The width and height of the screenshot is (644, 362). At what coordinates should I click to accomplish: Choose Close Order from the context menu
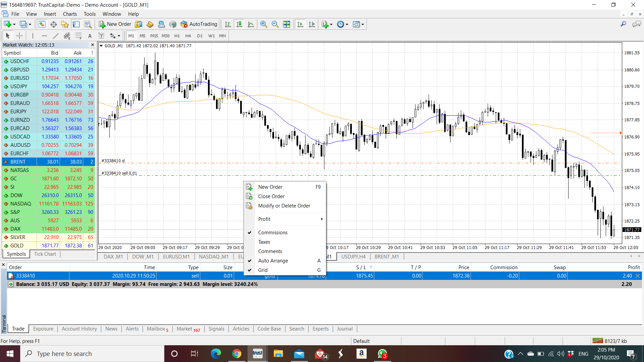(x=285, y=196)
